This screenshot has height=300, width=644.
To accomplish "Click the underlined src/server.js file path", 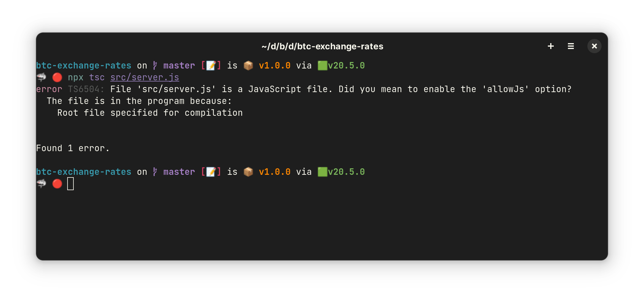I will [x=144, y=77].
